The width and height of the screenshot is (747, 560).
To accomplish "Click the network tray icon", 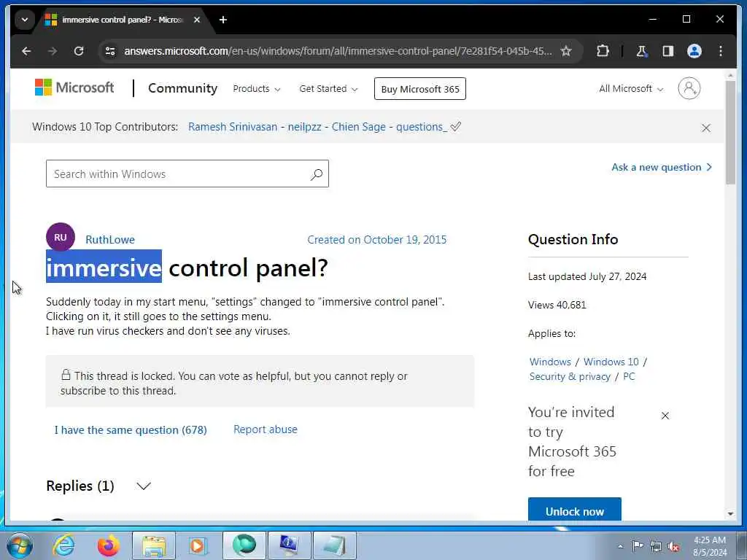I will (656, 547).
